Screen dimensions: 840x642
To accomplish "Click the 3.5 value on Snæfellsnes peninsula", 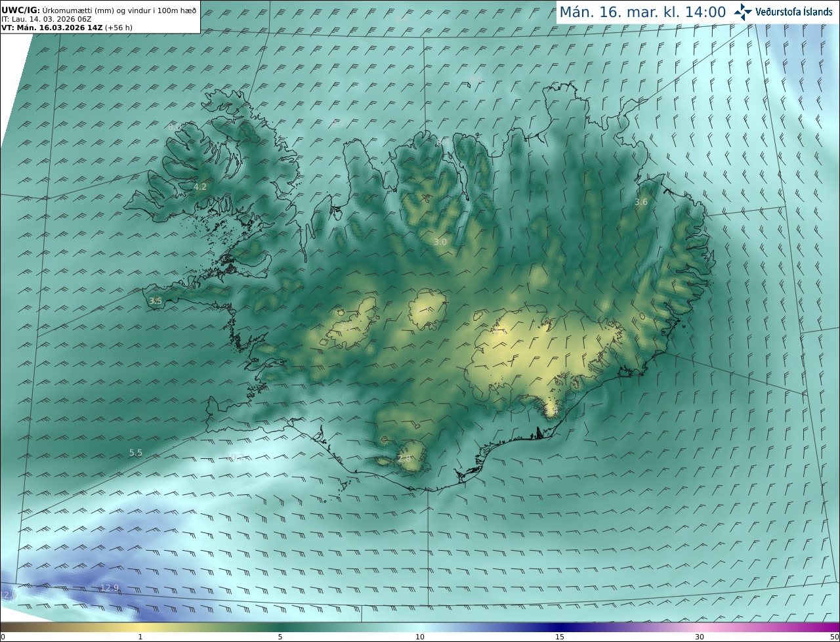I will (x=156, y=301).
